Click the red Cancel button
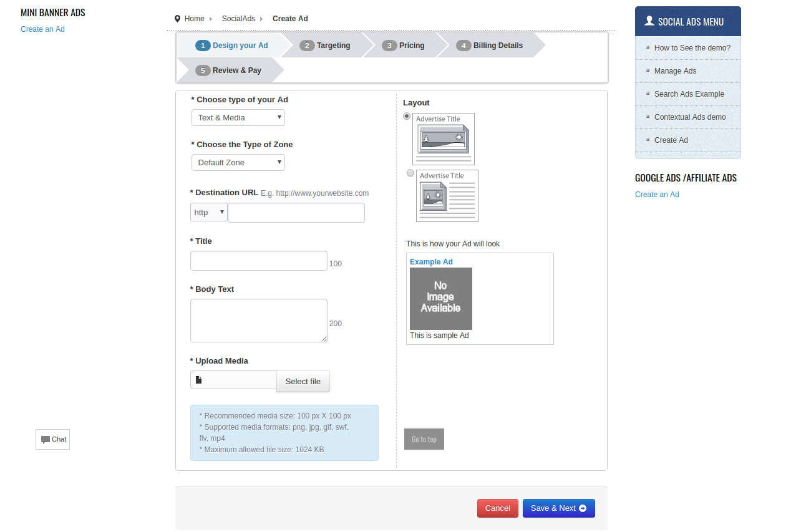The height and width of the screenshot is (532, 796). [x=497, y=508]
